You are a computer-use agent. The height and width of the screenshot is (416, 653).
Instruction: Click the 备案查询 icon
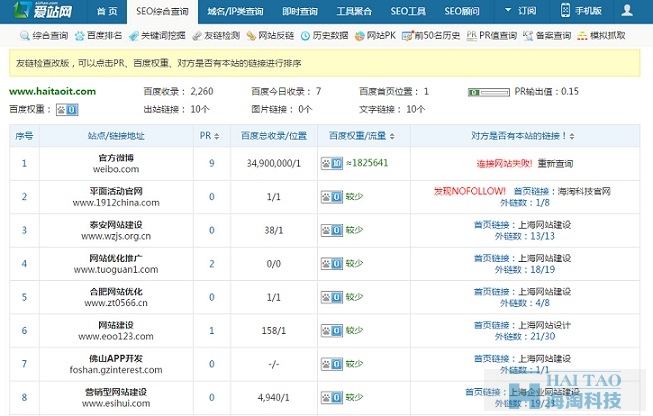[528, 36]
